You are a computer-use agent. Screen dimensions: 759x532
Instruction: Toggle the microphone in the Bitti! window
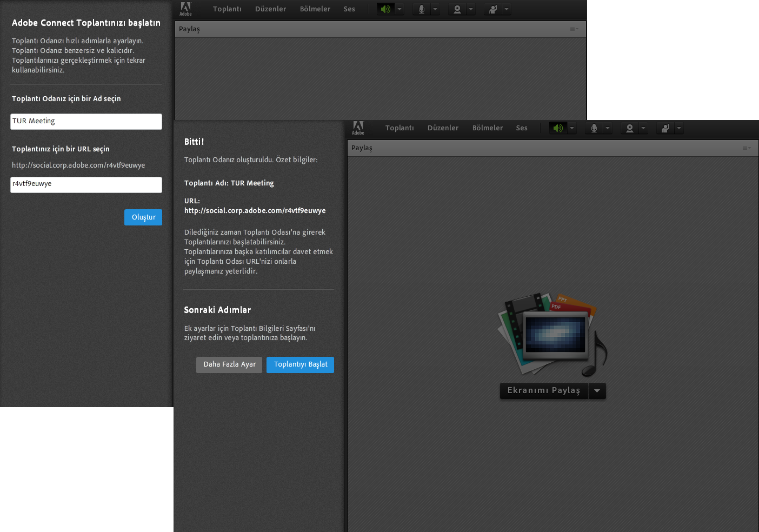point(594,128)
